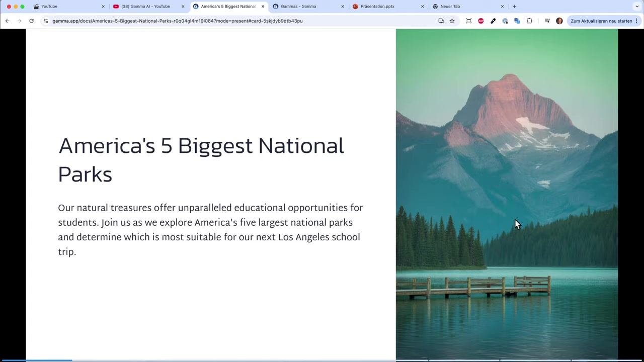Open the Chrome profile avatar
This screenshot has width=644, height=362.
(559, 21)
